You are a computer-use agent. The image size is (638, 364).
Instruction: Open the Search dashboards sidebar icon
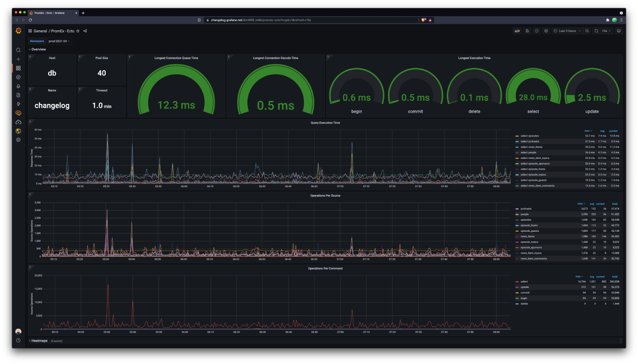click(18, 50)
